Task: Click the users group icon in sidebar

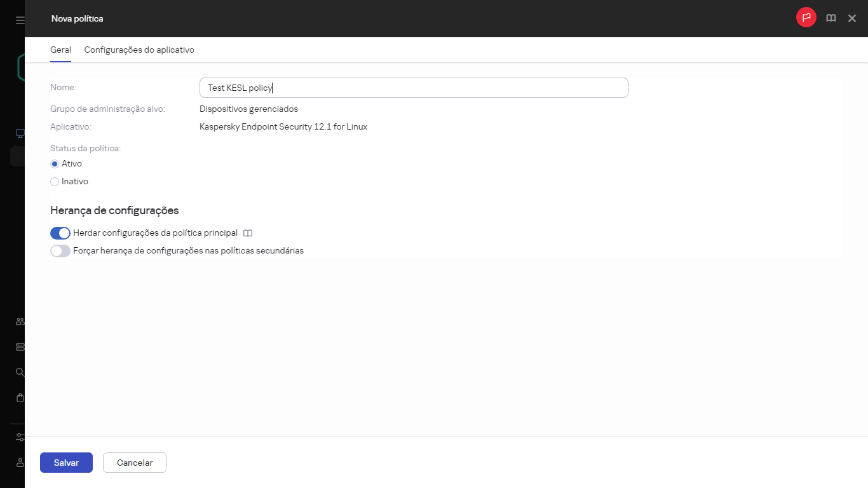Action: 20,322
